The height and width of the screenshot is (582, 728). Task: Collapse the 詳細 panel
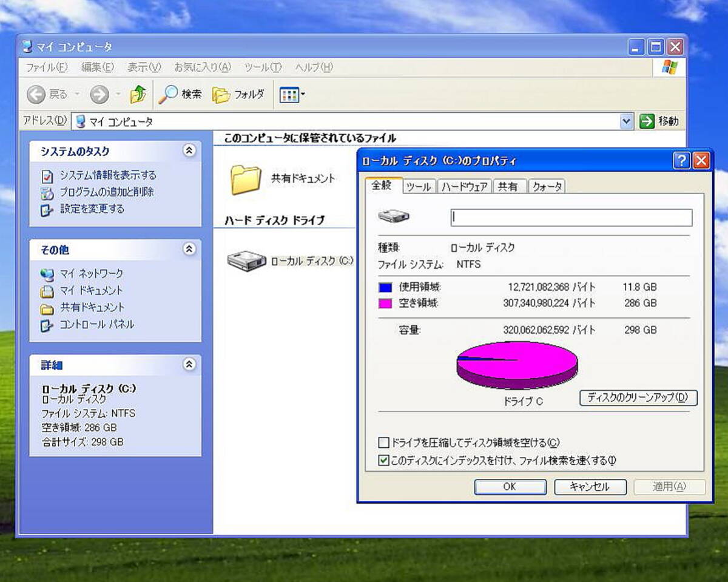coord(189,364)
